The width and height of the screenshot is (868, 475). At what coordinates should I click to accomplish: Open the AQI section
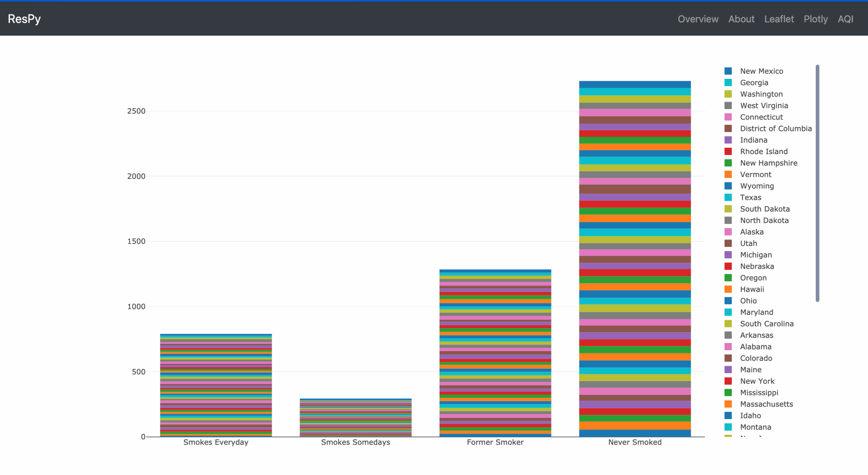[x=846, y=19]
